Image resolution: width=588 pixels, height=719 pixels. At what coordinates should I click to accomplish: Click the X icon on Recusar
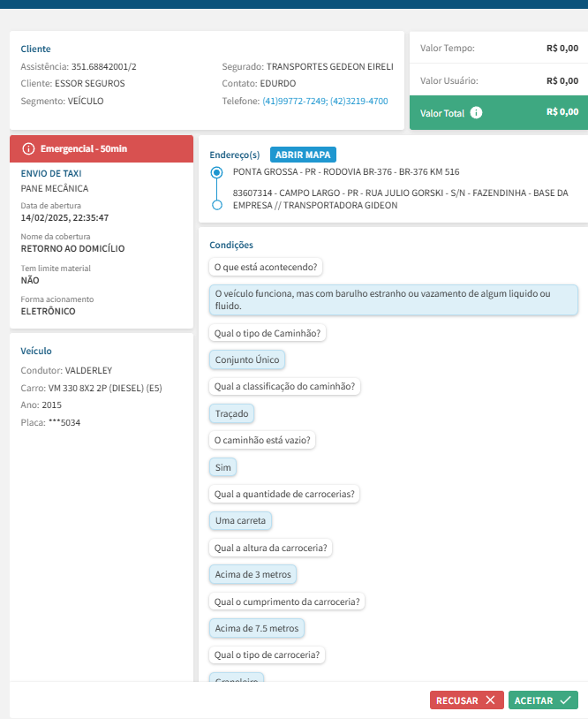tap(490, 700)
